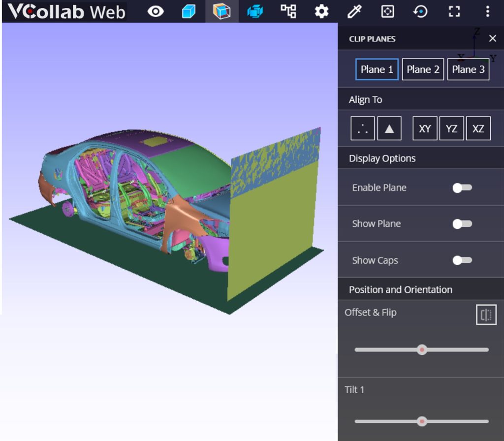Close the Clip Planes panel

tap(492, 38)
